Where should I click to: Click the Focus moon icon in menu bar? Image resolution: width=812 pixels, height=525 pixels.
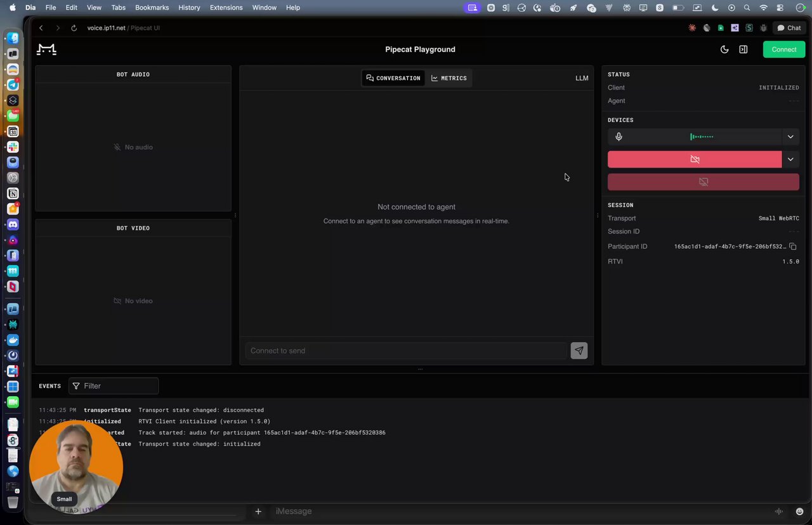(x=715, y=8)
